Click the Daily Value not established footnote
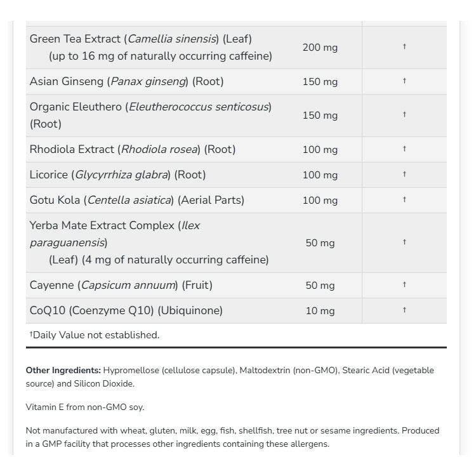 click(x=95, y=335)
